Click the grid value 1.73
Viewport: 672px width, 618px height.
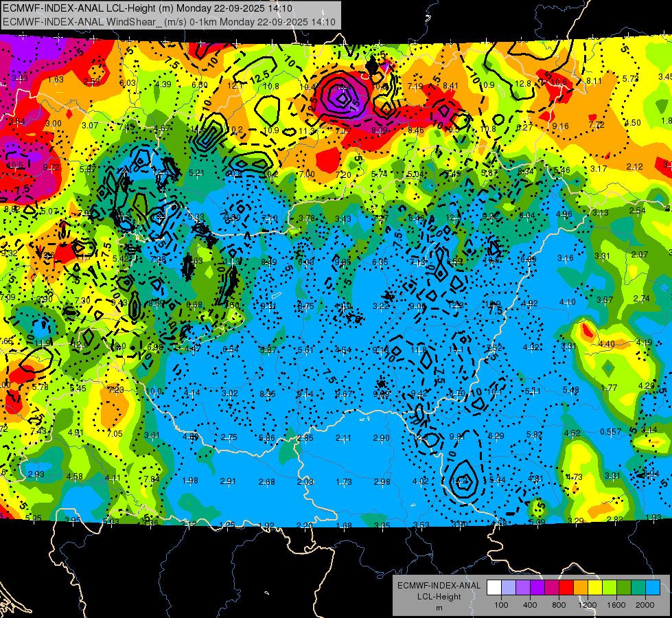click(x=344, y=482)
